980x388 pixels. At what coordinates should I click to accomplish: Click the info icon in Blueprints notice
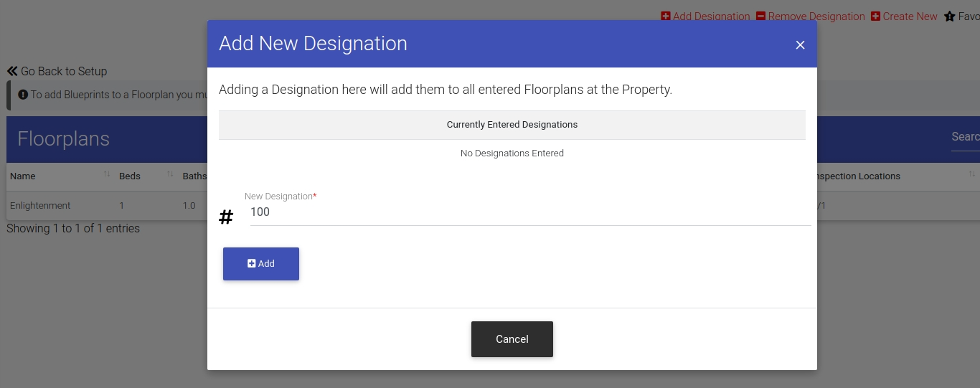[x=23, y=95]
